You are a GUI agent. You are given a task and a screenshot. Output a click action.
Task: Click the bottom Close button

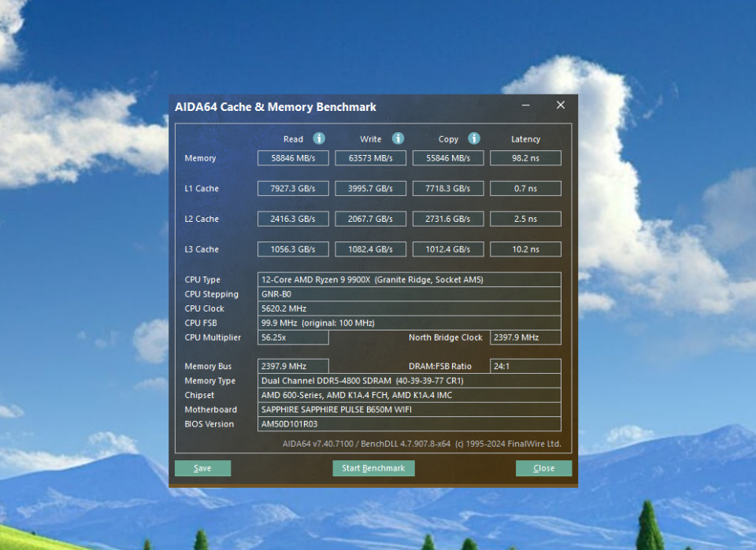544,468
